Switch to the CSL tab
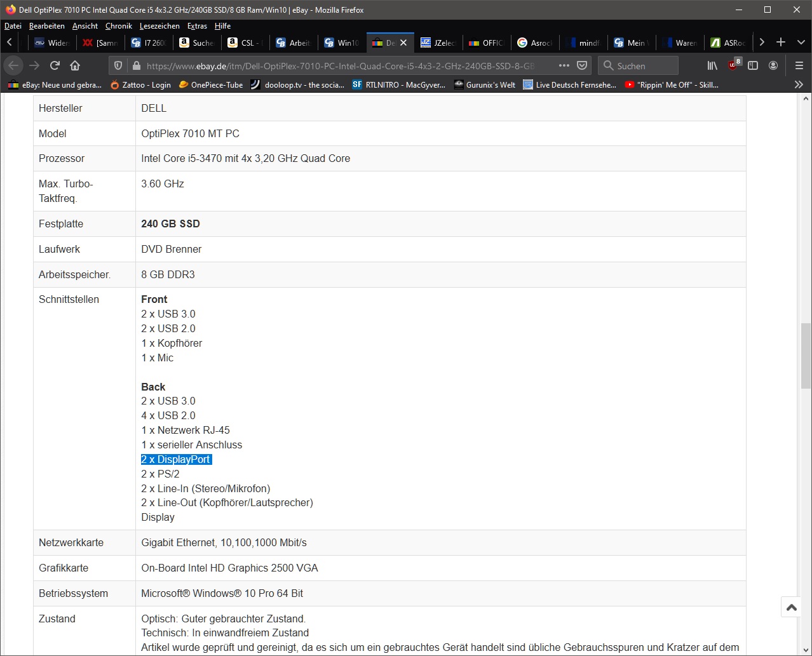This screenshot has height=656, width=812. 246,43
